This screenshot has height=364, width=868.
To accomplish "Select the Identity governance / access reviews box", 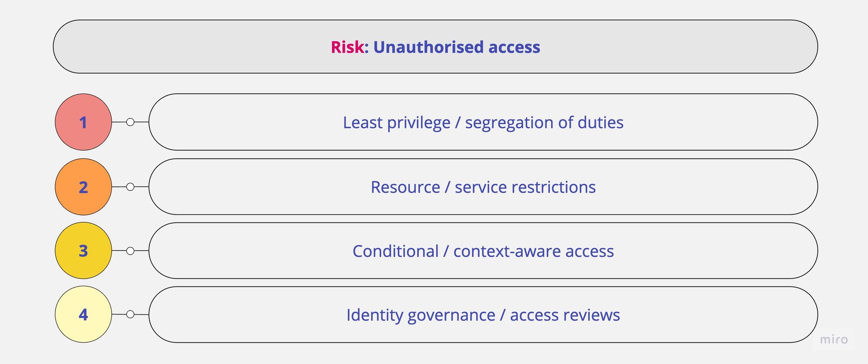I will coord(483,315).
